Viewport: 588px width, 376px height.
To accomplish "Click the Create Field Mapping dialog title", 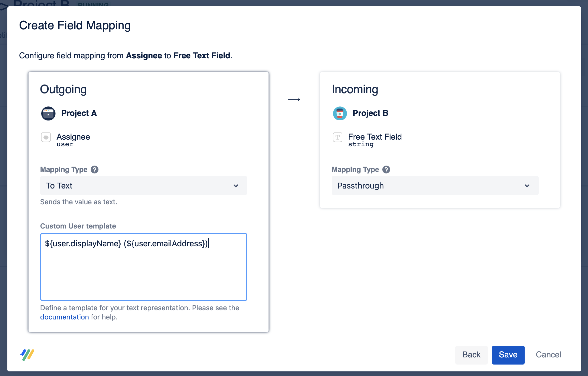I will (75, 25).
